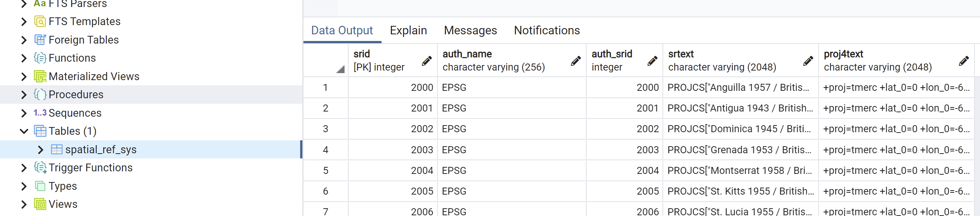980x216 pixels.
Task: Switch to the Explain tab
Action: [408, 30]
